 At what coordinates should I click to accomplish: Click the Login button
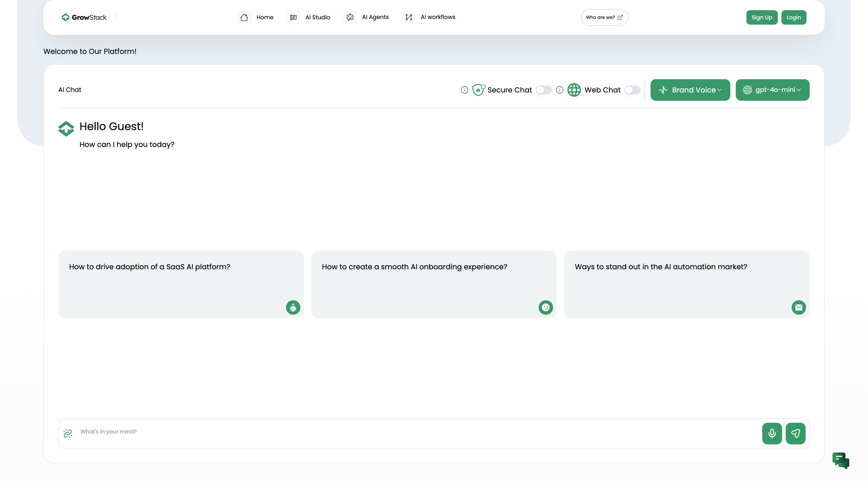pos(793,17)
